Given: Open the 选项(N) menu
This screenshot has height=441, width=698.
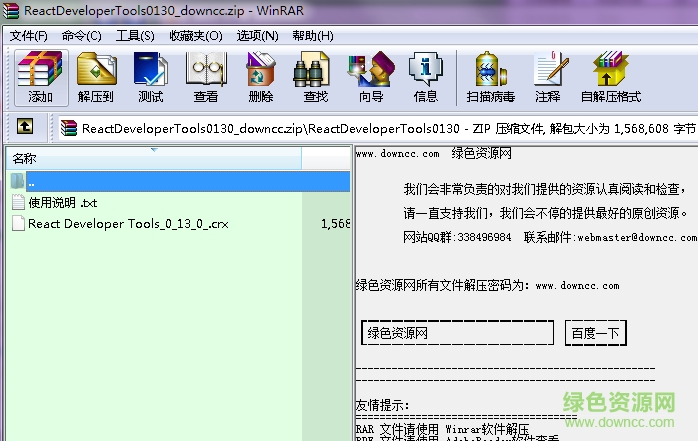Looking at the screenshot, I should click(258, 36).
